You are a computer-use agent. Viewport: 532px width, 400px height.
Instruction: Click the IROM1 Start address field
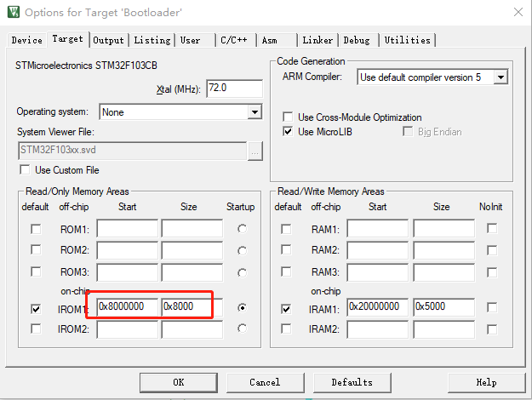pyautogui.click(x=127, y=307)
